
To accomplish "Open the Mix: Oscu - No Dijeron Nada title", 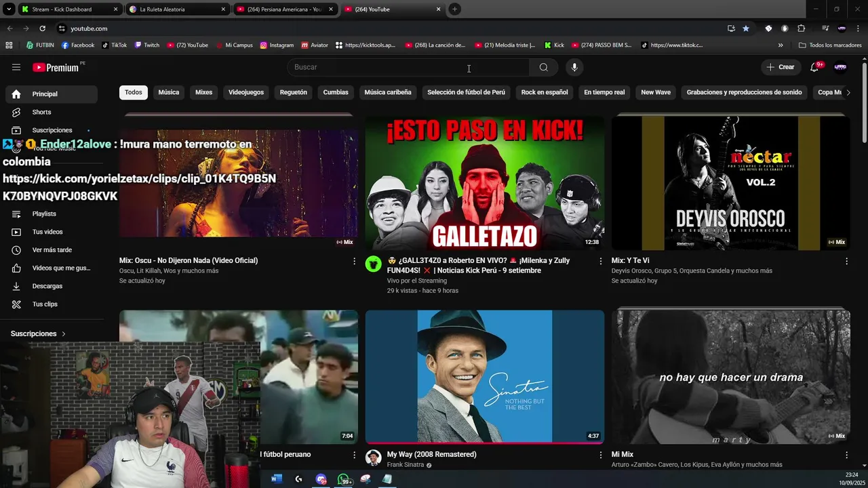I will pyautogui.click(x=189, y=260).
